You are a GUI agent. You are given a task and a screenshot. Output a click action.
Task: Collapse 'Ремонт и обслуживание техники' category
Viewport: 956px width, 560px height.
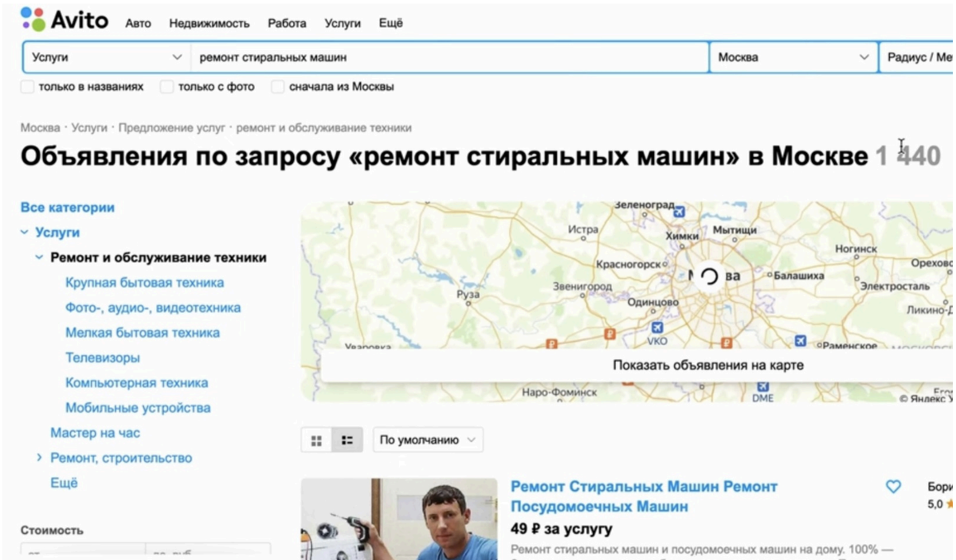[x=39, y=257]
